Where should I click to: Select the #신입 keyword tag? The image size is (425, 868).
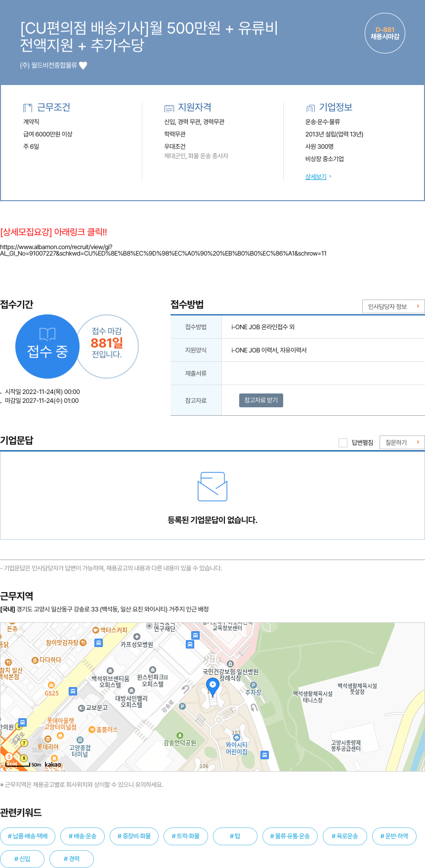point(22,859)
